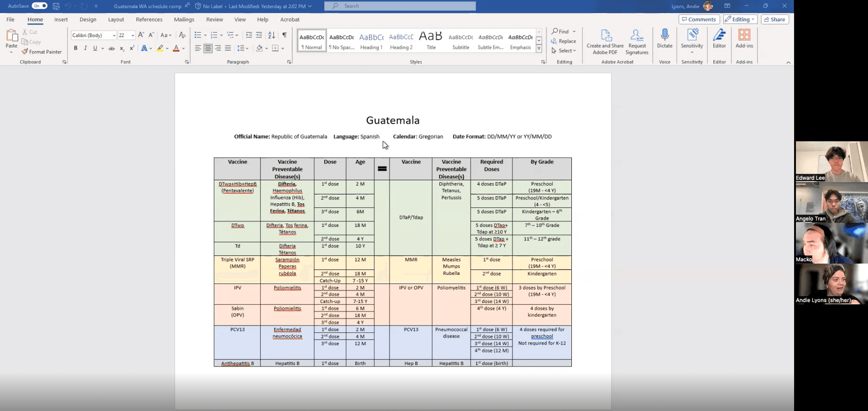The image size is (868, 411).
Task: Decrease paragraph indent
Action: [x=249, y=35]
